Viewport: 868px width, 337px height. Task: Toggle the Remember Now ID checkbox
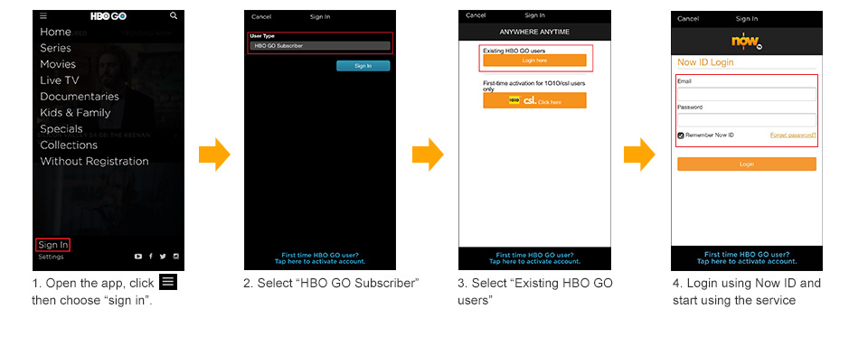(x=681, y=135)
